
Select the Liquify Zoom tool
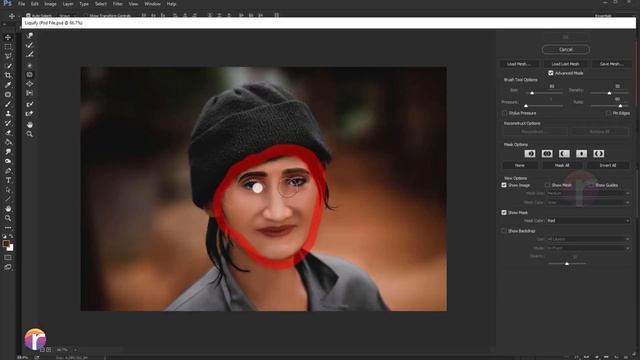[30, 134]
